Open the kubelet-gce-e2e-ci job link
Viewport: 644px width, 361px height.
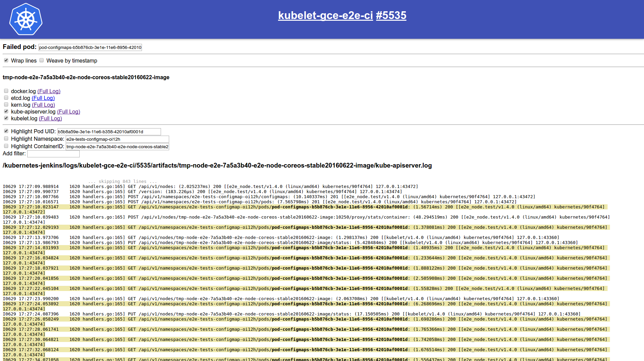click(325, 15)
